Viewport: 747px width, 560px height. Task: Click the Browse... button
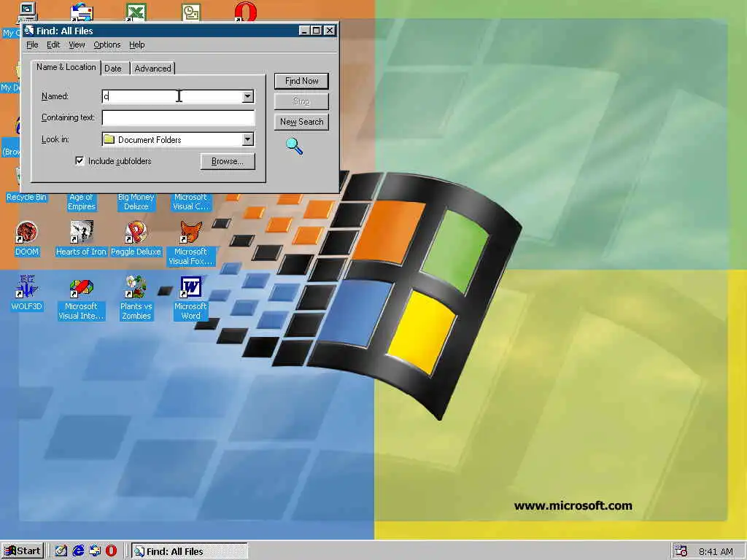(228, 161)
